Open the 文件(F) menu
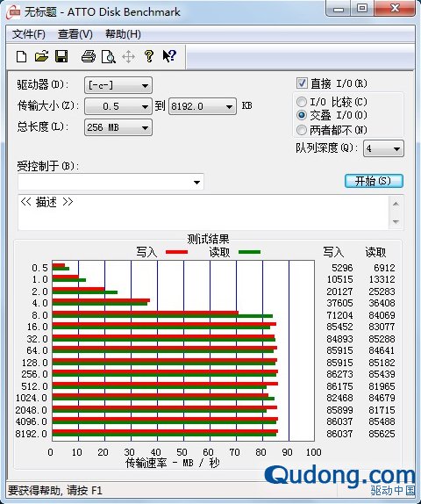421x504 pixels. pos(29,33)
